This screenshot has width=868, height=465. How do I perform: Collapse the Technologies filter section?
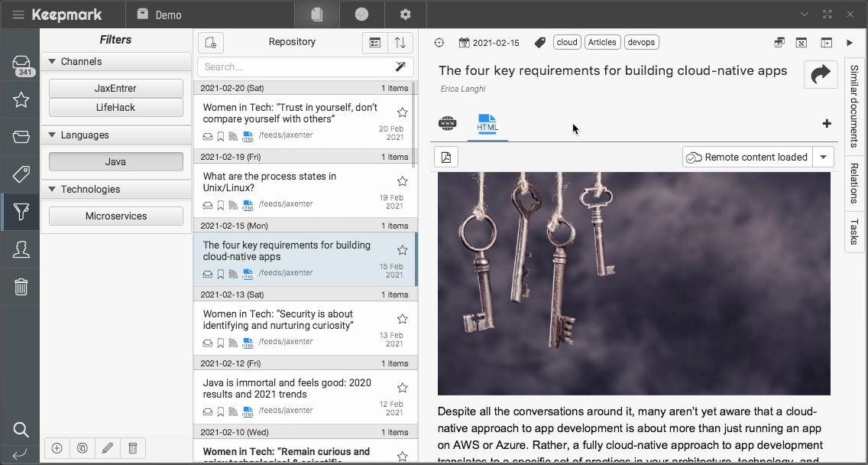tap(52, 190)
